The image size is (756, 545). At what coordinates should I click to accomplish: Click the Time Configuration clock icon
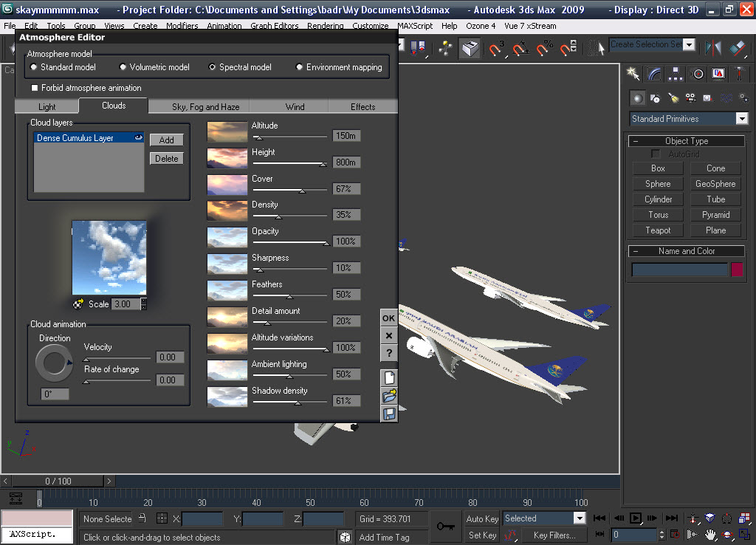675,535
